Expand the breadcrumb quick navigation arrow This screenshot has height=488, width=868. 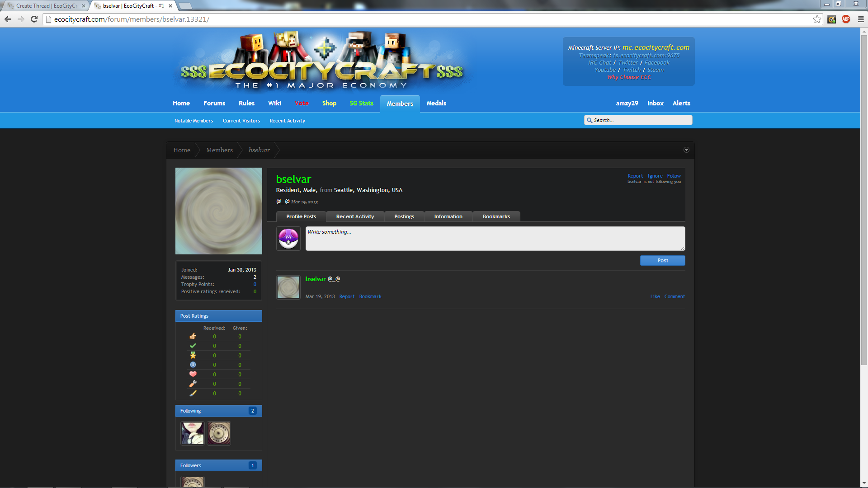(686, 150)
